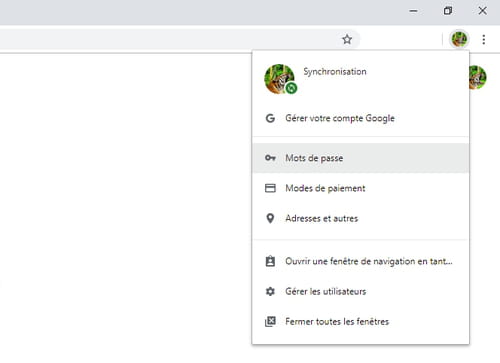Click the Google G logo icon
Image resolution: width=500 pixels, height=363 pixels.
(270, 118)
